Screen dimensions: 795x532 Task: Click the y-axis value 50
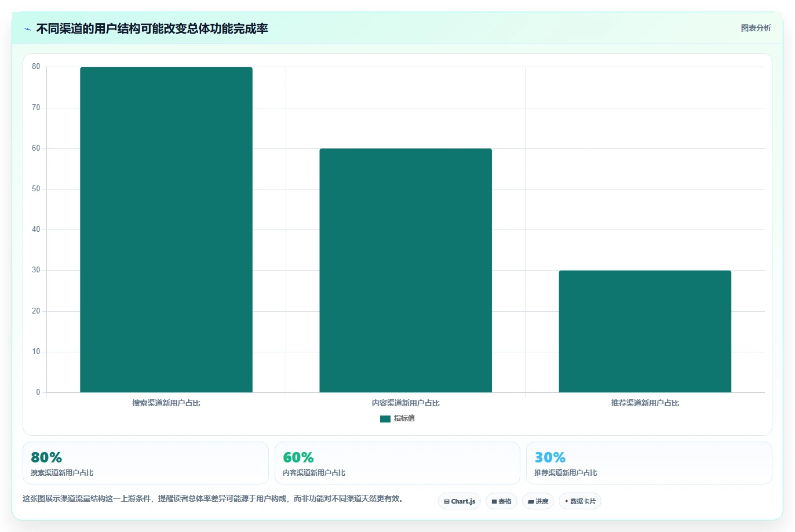[36, 189]
